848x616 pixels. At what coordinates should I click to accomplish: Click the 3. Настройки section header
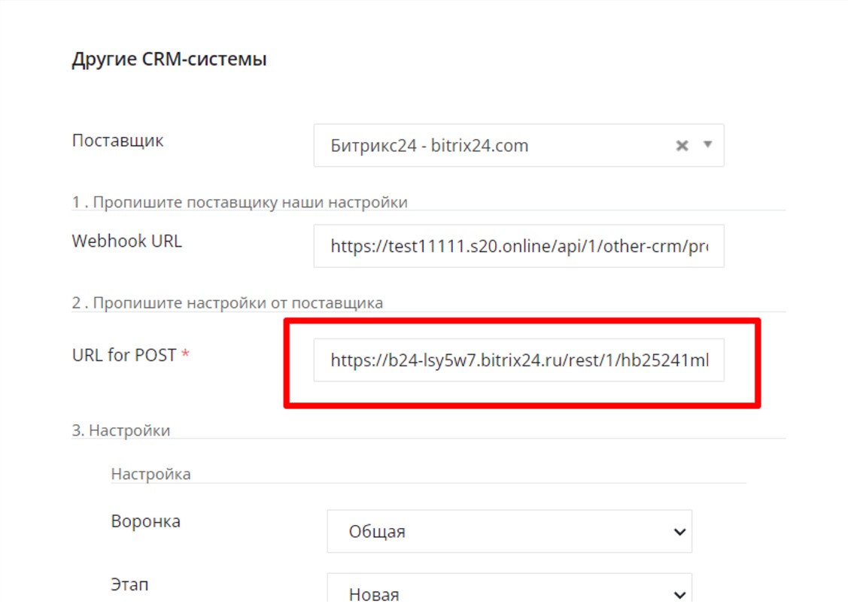[121, 430]
